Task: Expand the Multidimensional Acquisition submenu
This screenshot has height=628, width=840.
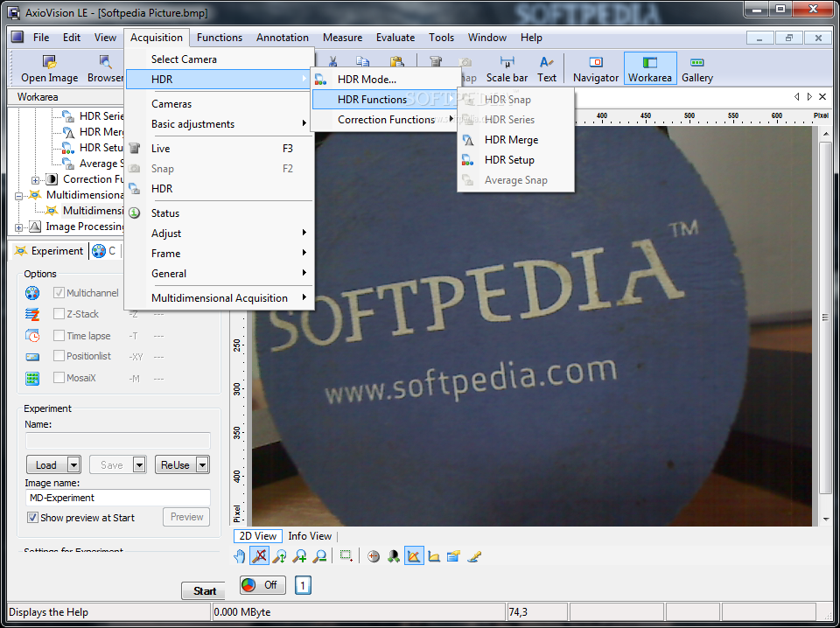Action: (304, 297)
